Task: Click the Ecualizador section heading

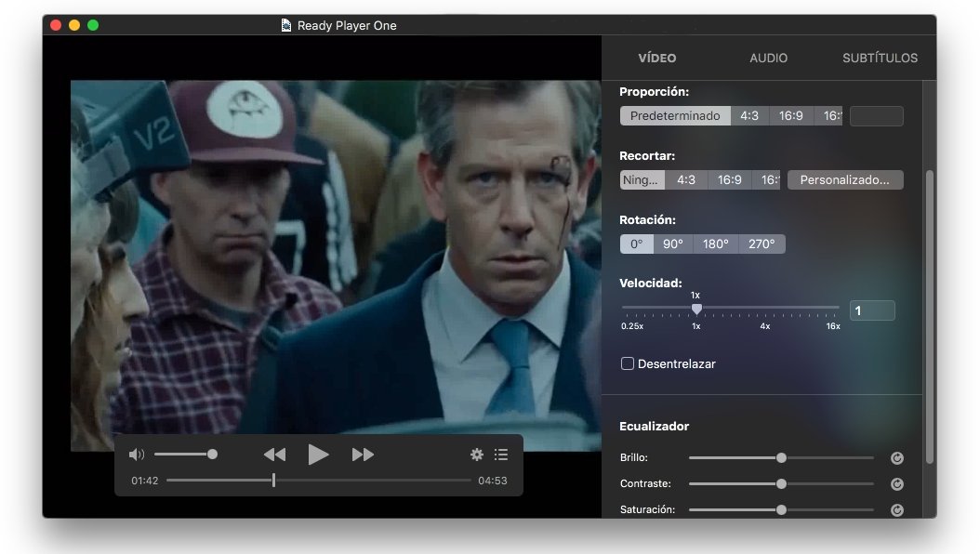Action: [654, 427]
